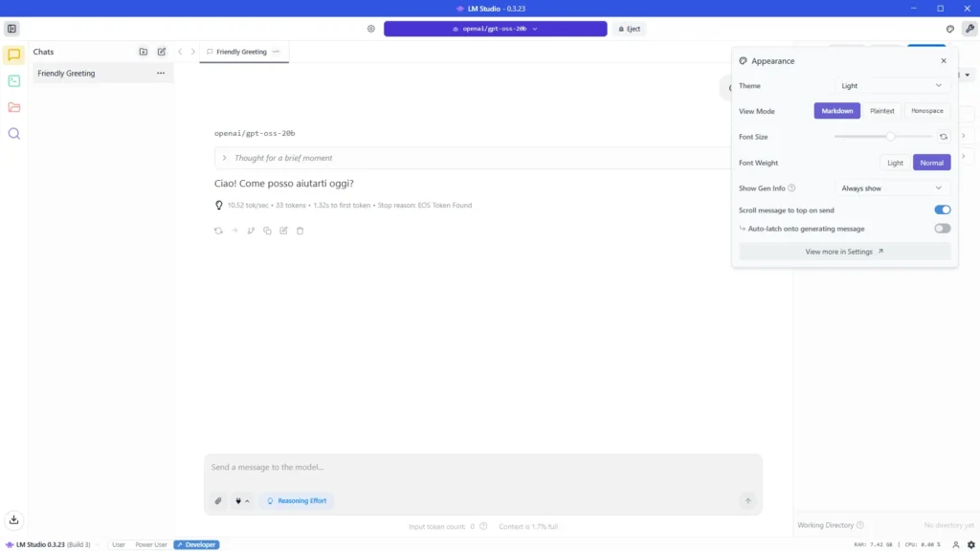Click the attach file paperclip icon
The image size is (980, 551).
[218, 500]
